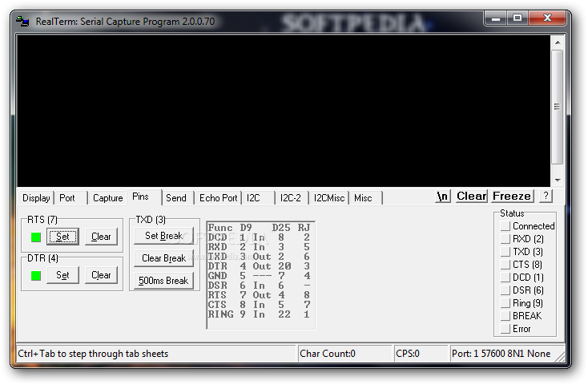Click the Clear Break button
This screenshot has height=385, width=588.
coord(163,258)
